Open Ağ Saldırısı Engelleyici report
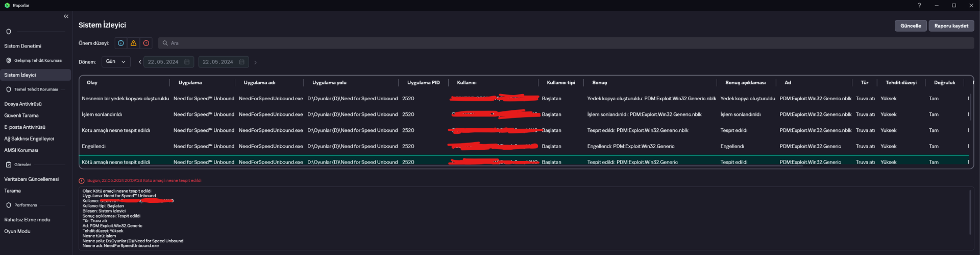980x255 pixels. 29,138
